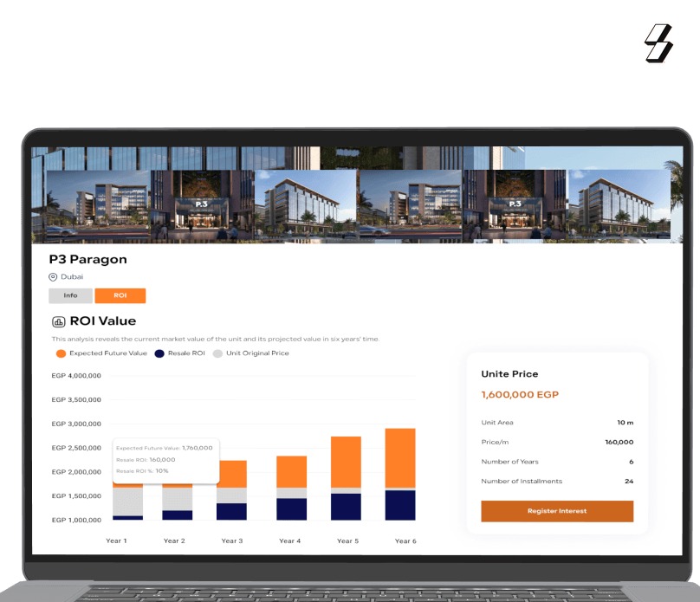Viewport: 700px width, 602px height.
Task: Click the tooltip line "Expected Future Value: 1,760,000"
Action: click(165, 448)
